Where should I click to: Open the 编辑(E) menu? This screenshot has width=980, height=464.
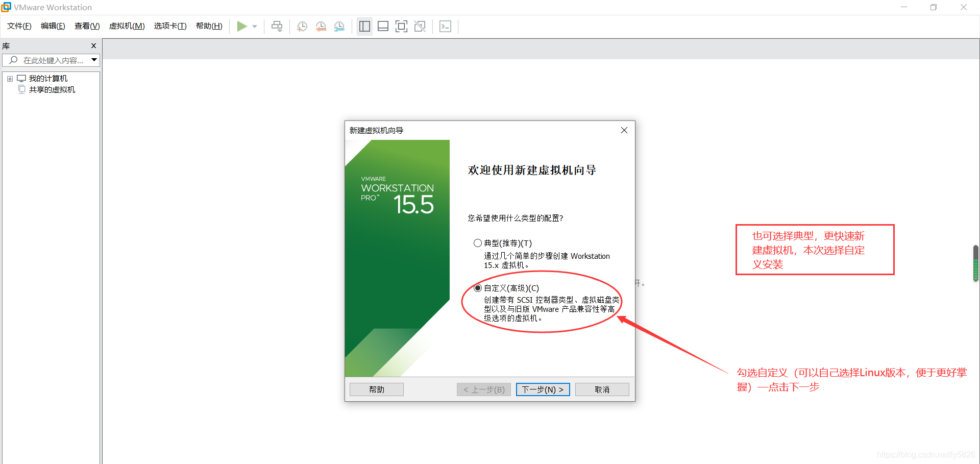point(53,26)
